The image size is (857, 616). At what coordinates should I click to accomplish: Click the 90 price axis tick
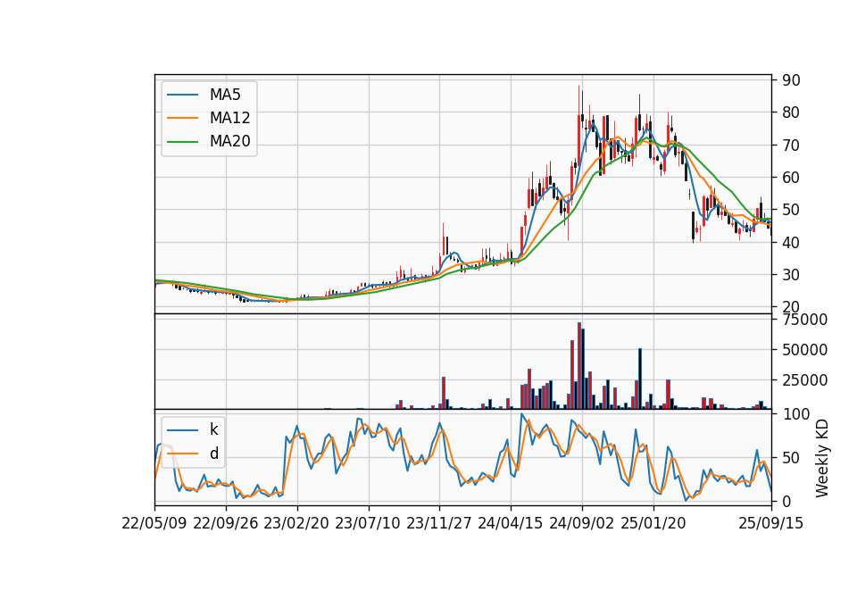(x=791, y=80)
